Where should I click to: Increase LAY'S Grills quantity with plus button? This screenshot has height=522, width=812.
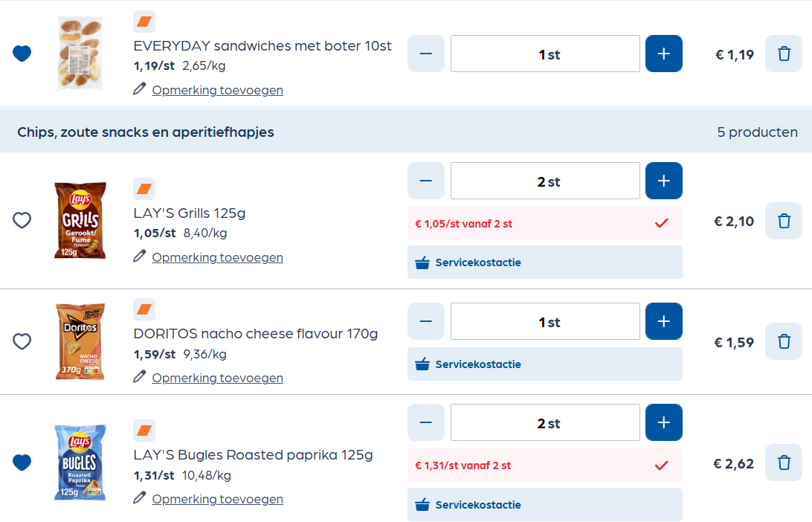click(x=663, y=180)
